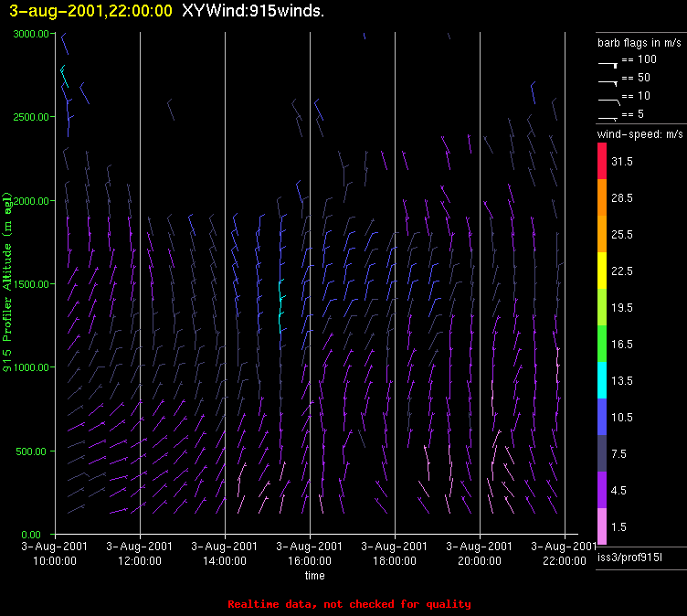Click the title date '3-aug-2001,22:00:00'

[x=90, y=11]
